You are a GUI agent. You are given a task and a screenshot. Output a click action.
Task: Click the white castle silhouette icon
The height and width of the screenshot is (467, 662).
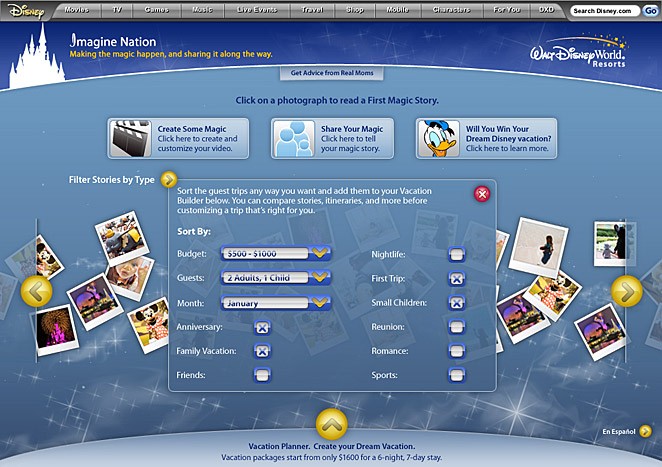coord(37,57)
